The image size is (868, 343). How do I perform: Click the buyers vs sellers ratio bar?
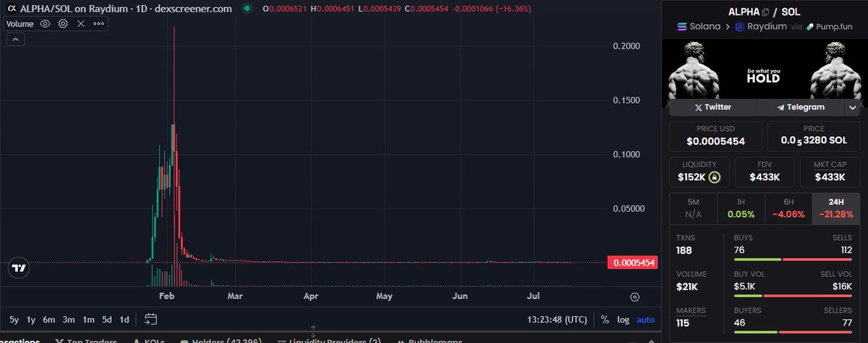coord(794,333)
